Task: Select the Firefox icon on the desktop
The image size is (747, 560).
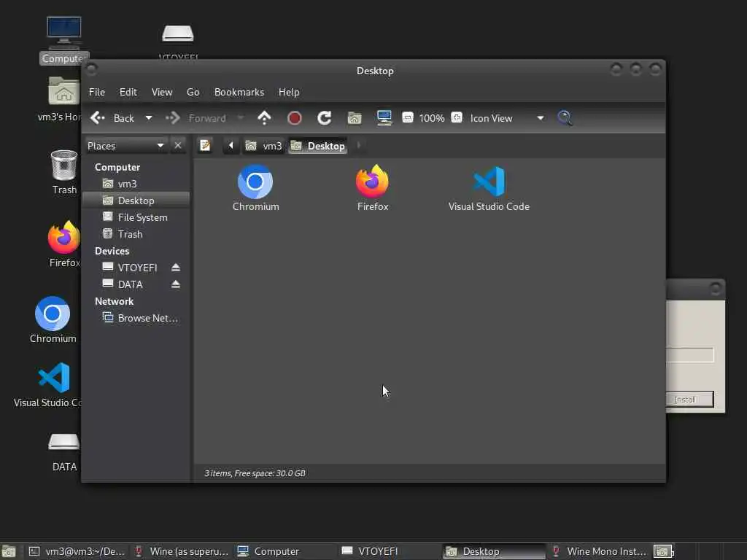Action: (64, 244)
